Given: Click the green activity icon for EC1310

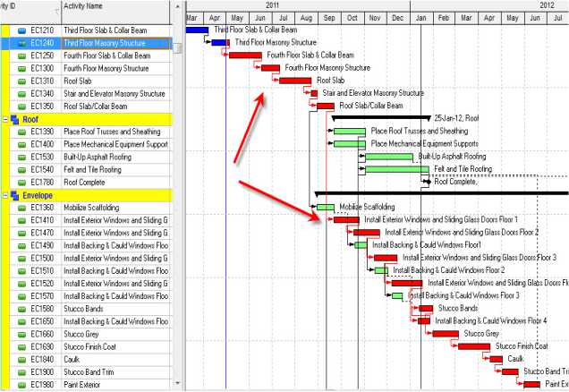Looking at the screenshot, I should [21, 81].
